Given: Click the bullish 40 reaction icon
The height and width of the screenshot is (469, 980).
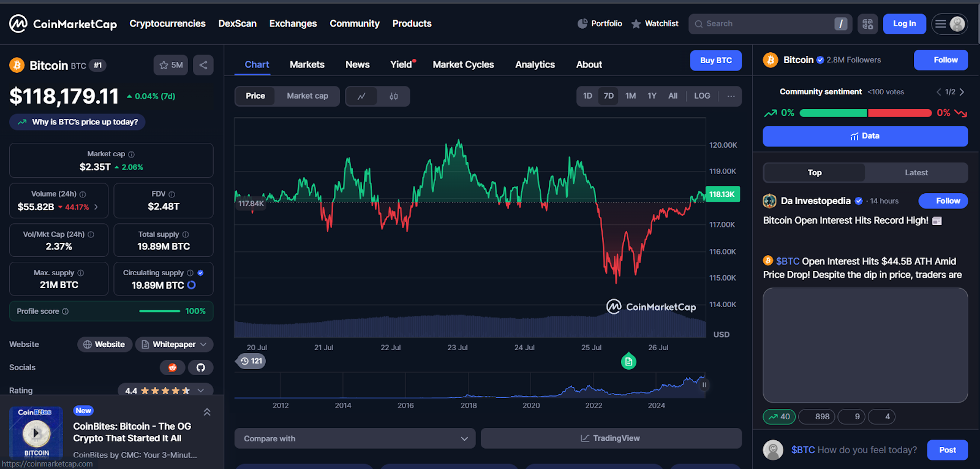Looking at the screenshot, I should (x=779, y=417).
